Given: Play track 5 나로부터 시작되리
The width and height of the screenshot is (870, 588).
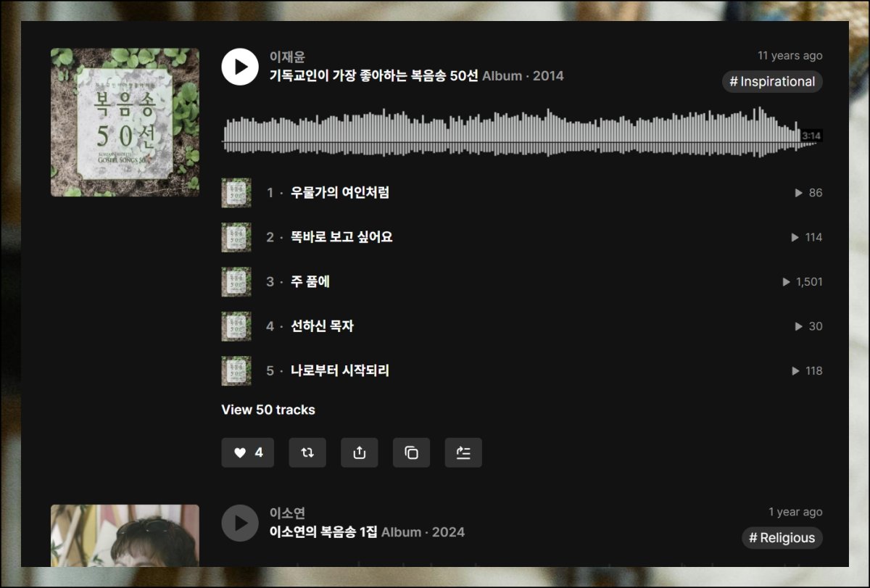Looking at the screenshot, I should tap(340, 370).
